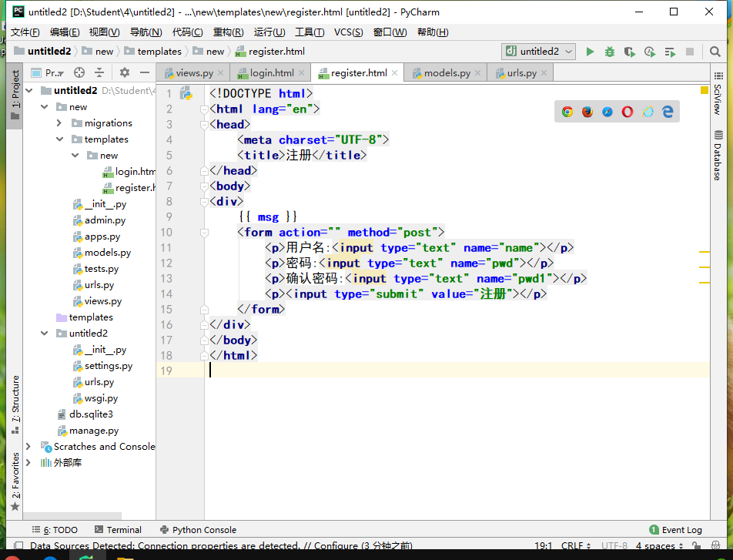Open preview in Opera browser icon
733x560 pixels.
click(628, 112)
